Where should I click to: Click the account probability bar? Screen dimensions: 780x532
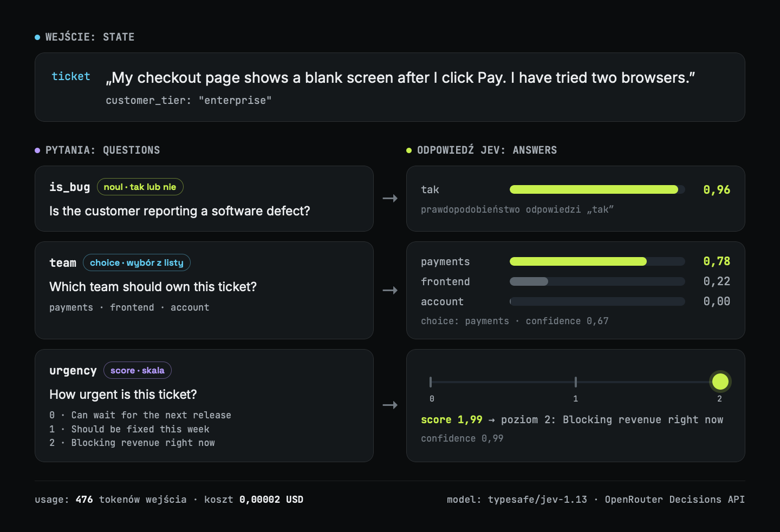click(597, 301)
